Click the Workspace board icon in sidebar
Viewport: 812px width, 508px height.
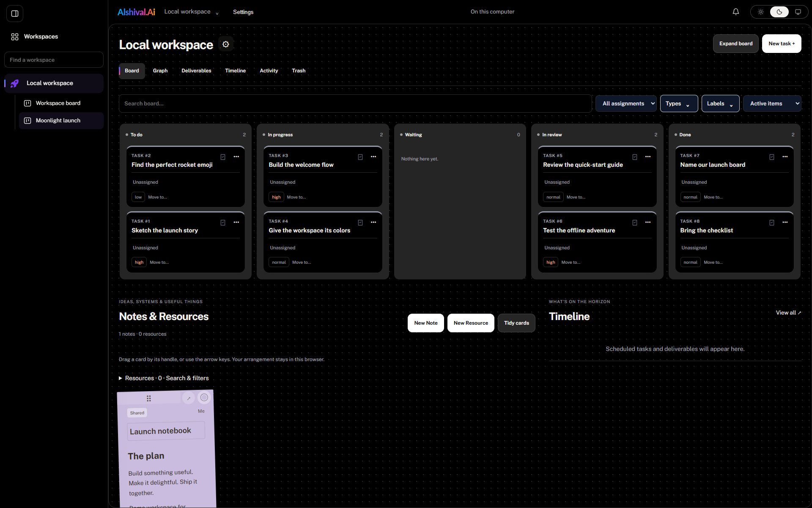pos(27,103)
